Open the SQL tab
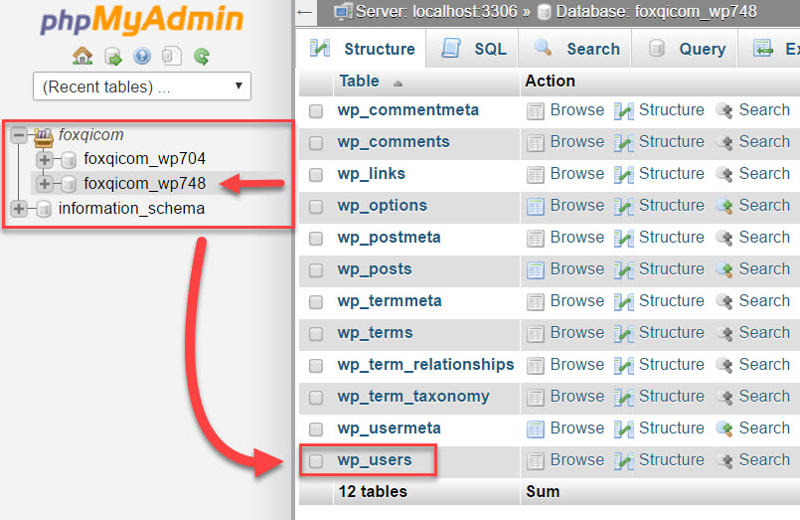 (x=473, y=49)
